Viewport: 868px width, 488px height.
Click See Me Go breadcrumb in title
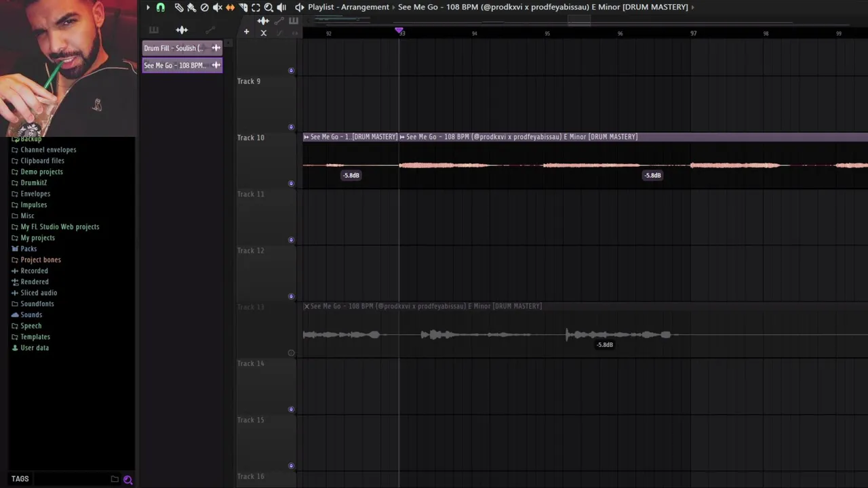click(x=542, y=7)
